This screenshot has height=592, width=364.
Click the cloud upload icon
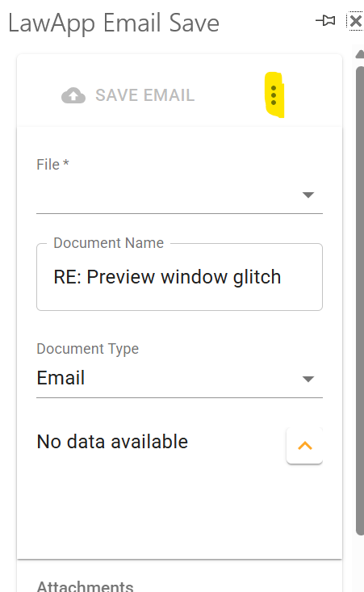73,95
